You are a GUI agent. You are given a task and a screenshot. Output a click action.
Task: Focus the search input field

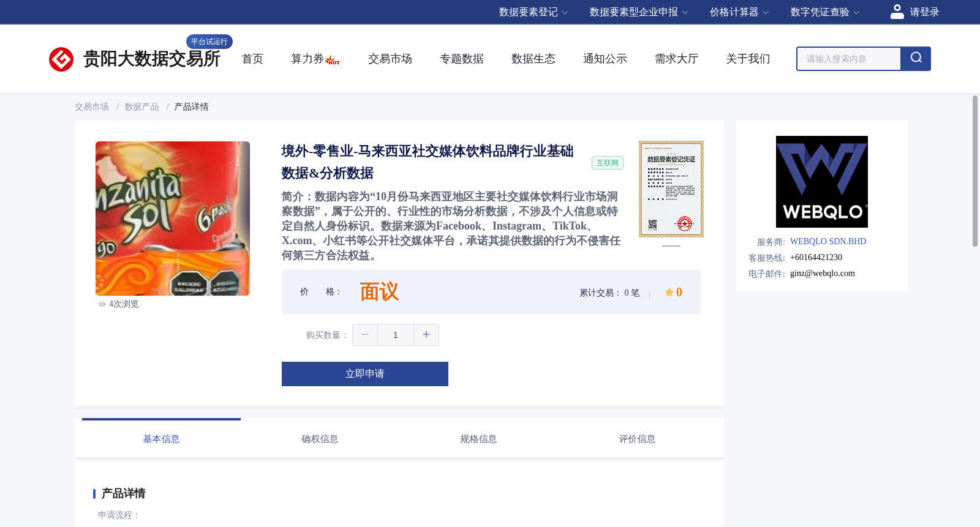pyautogui.click(x=849, y=59)
